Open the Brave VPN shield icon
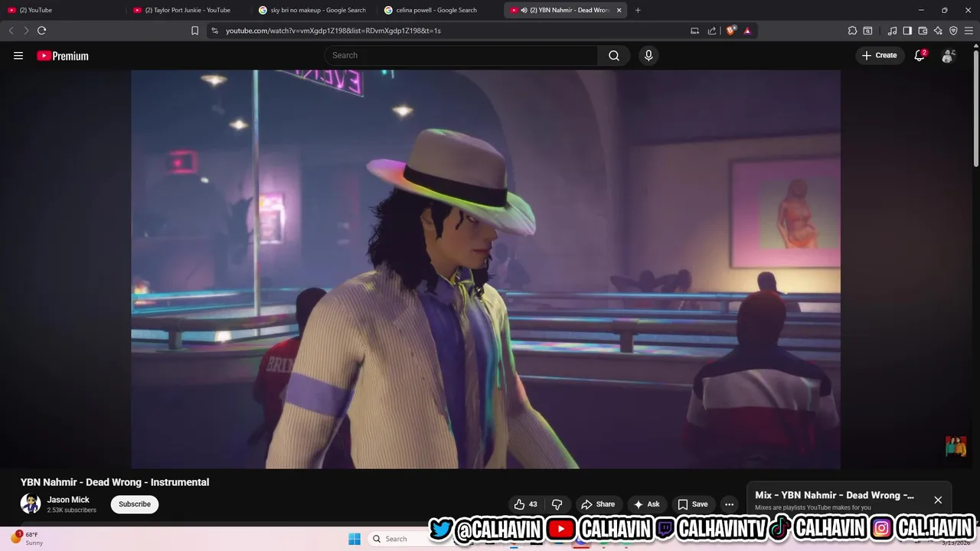The image size is (980, 551). tap(953, 31)
